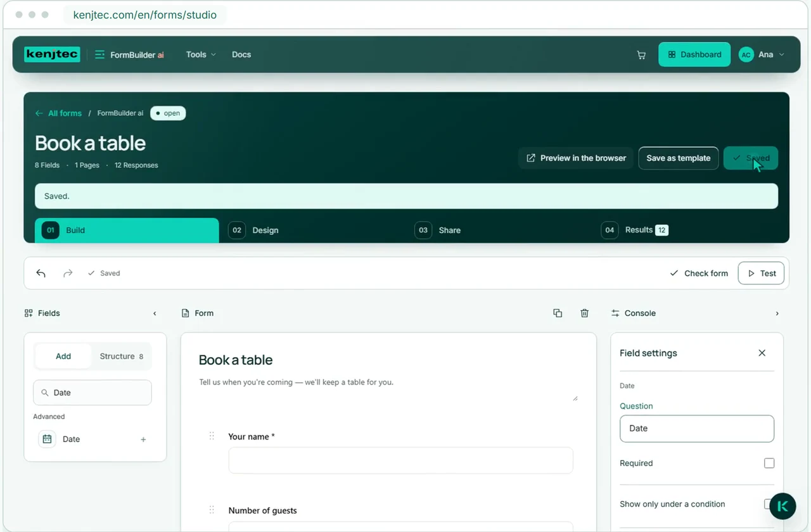Expand the Tools menu
This screenshot has width=811, height=532.
(x=201, y=54)
